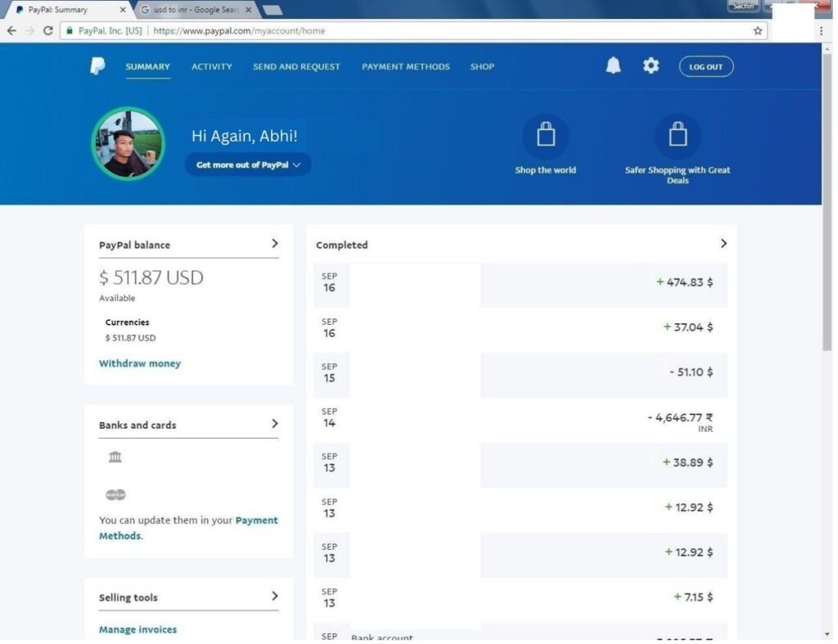This screenshot has width=838, height=644.
Task: Open the Sep 14 -4,646.77 INR transaction
Action: 520,420
